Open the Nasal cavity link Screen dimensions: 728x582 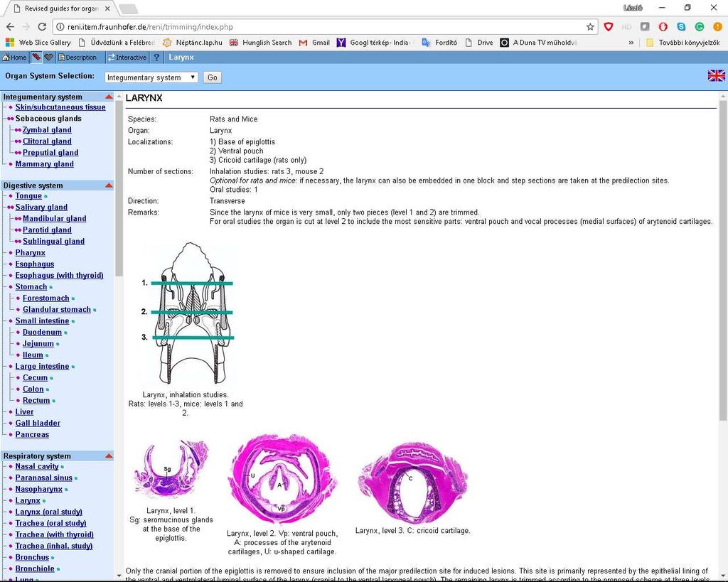(x=37, y=466)
